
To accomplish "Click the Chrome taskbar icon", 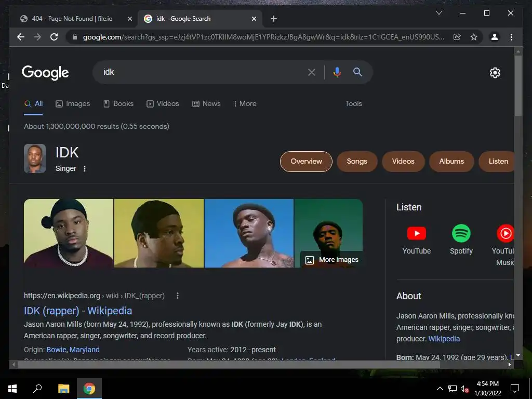I will pyautogui.click(x=89, y=389).
